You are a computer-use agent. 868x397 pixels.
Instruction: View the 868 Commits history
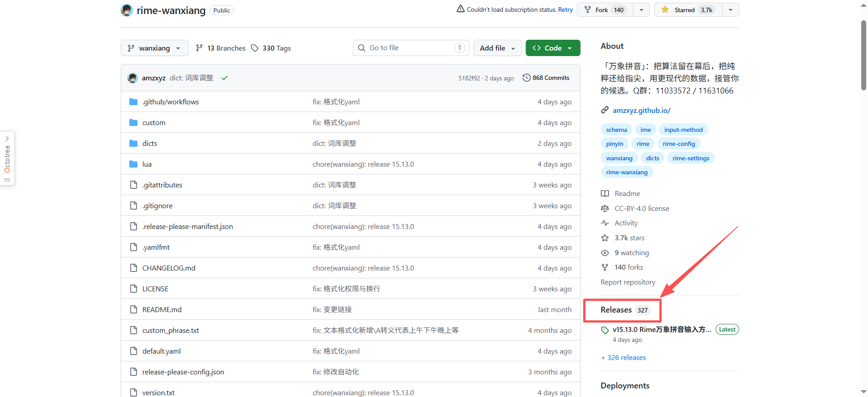546,78
